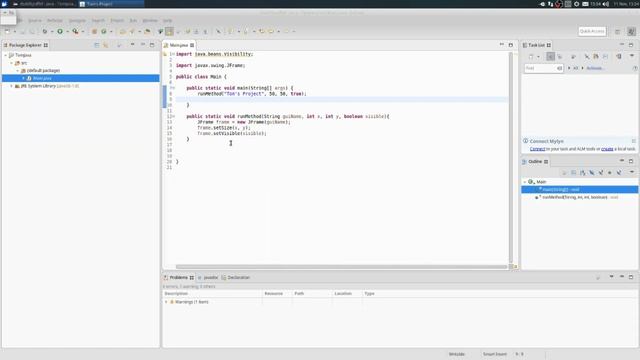The width and height of the screenshot is (640, 360).
Task: Open Task List view menu arrow
Action: (632, 56)
